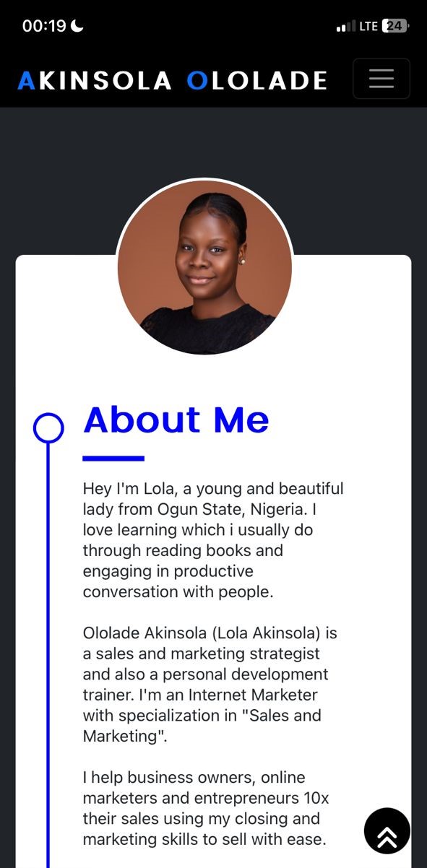Tap the blue underline beneath About Me
The width and height of the screenshot is (427, 868).
click(x=113, y=457)
